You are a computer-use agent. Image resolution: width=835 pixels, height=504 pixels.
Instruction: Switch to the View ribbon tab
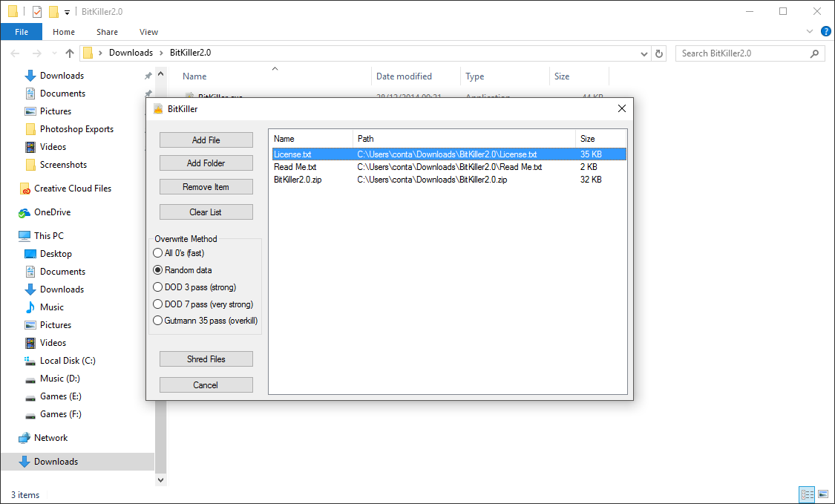click(148, 32)
